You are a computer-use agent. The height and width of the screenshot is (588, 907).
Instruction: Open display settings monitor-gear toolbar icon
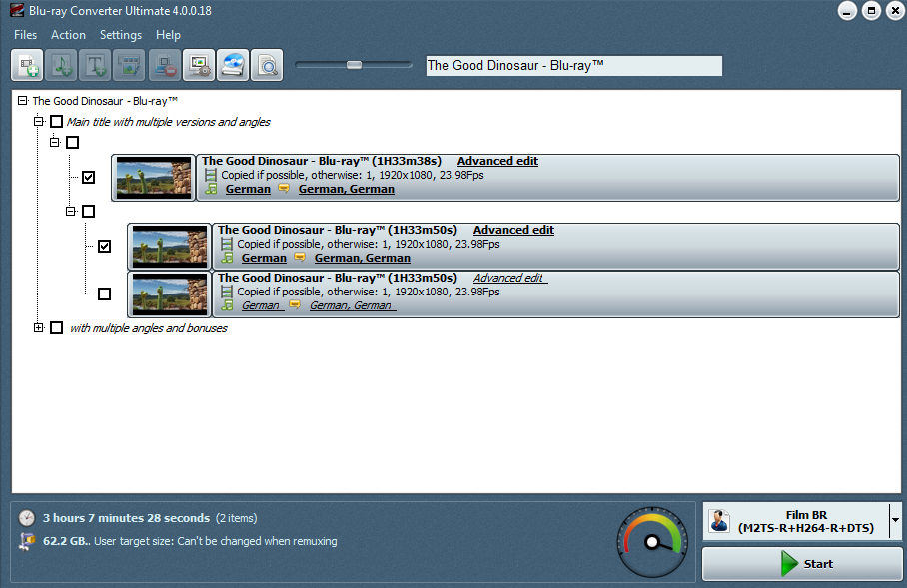(199, 65)
